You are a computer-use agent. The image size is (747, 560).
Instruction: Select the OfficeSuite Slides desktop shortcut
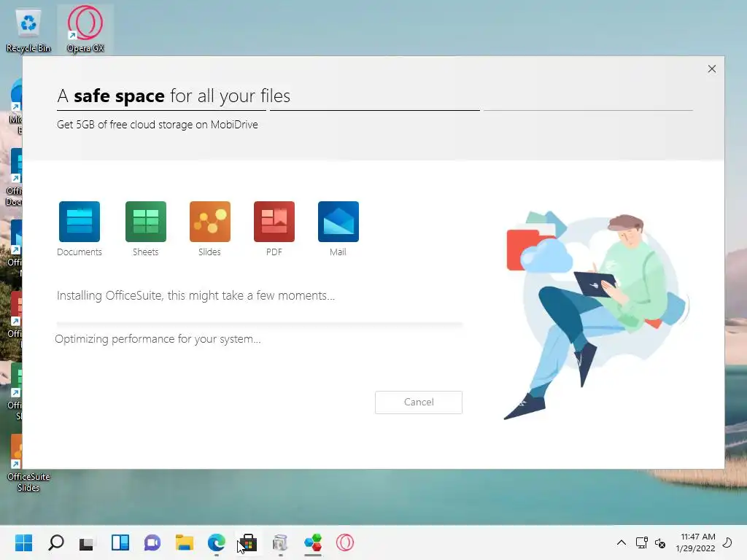pos(28,463)
